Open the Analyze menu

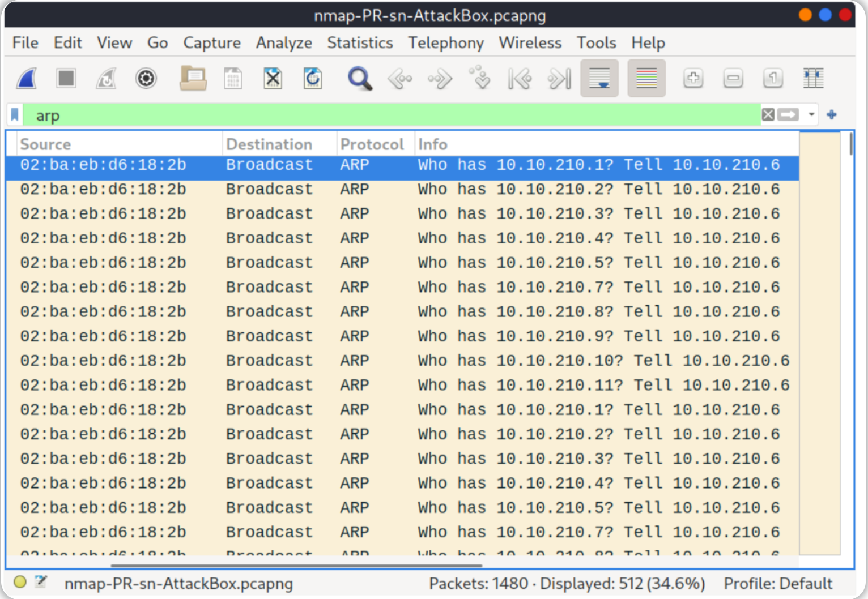pos(284,42)
